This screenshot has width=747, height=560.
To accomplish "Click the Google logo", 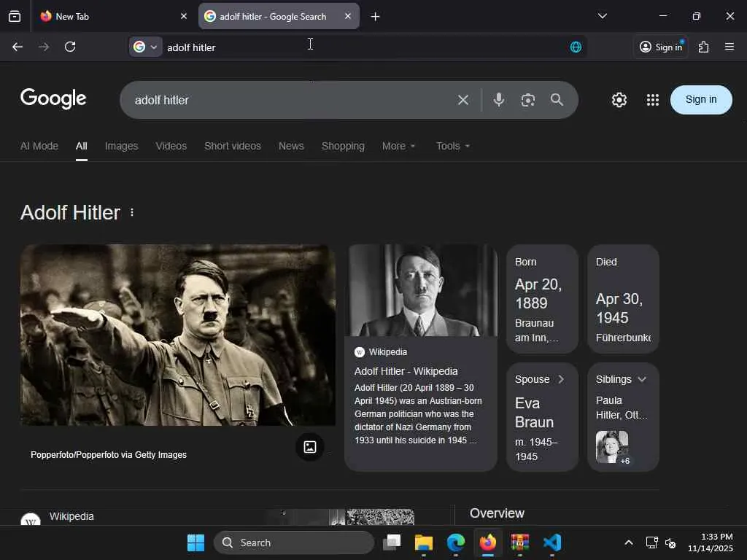I will (x=53, y=98).
